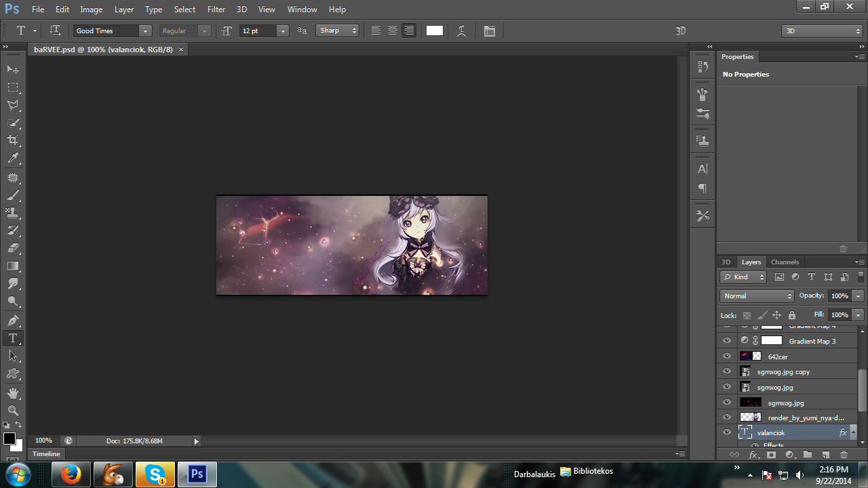Toggle lock image pixels
Viewport: 868px width, 488px height.
tap(762, 315)
